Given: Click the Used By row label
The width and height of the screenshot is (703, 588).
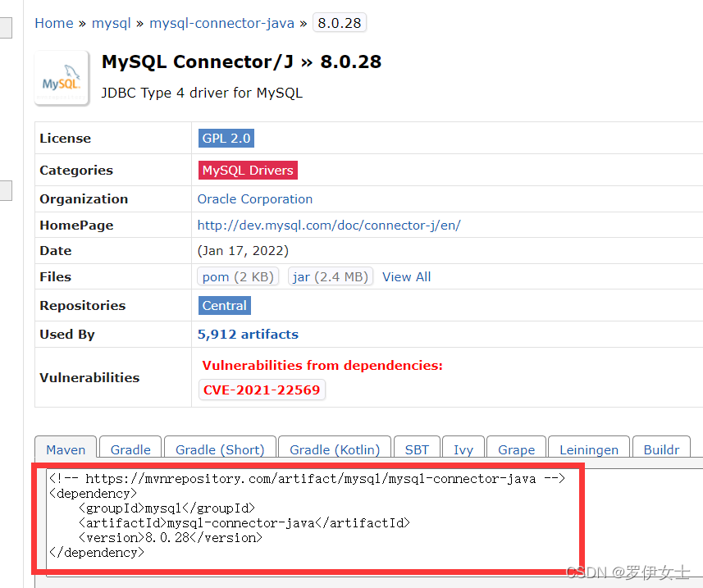Looking at the screenshot, I should click(x=67, y=335).
